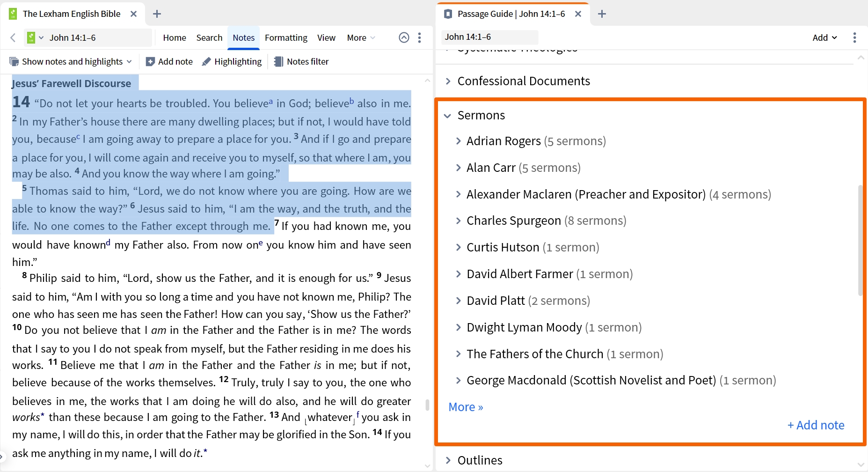Click the + Add note link

[816, 425]
